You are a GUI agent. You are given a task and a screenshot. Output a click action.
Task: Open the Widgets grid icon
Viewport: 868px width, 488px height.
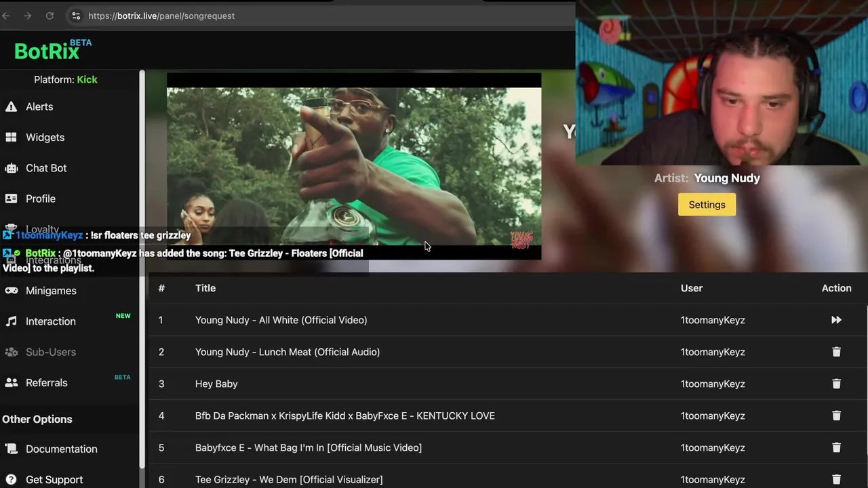click(11, 137)
